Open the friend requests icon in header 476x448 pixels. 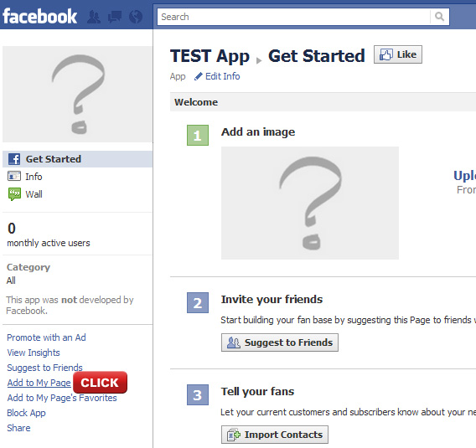click(x=94, y=17)
